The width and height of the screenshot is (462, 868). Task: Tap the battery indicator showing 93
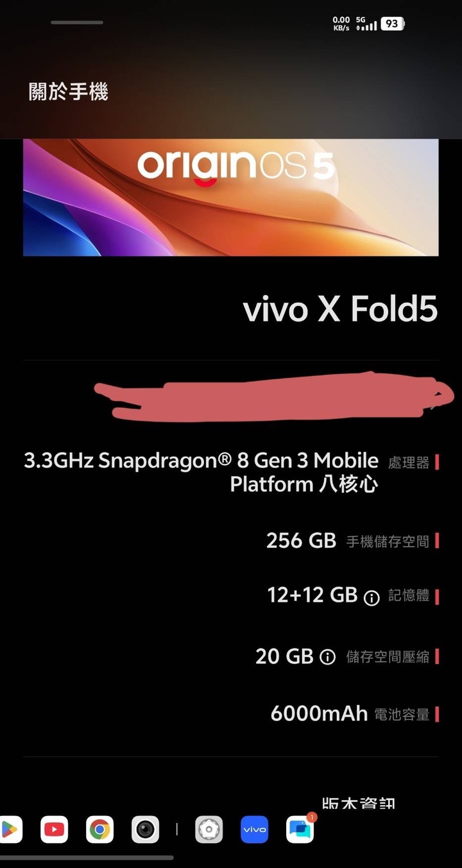[392, 24]
